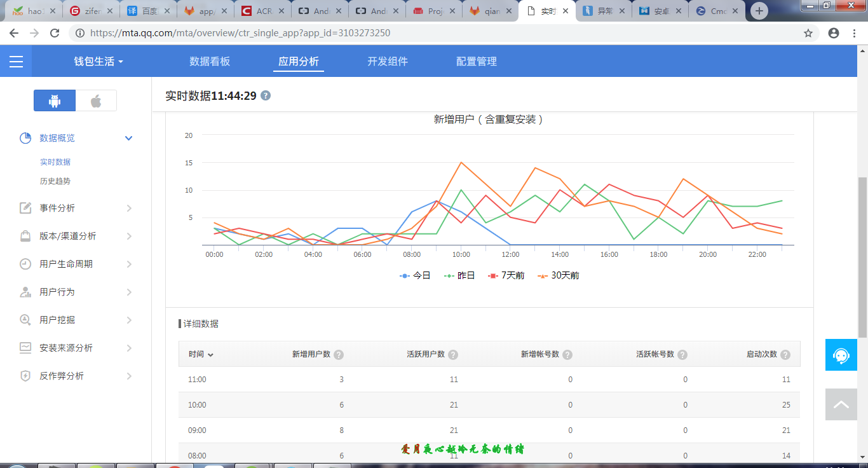The height and width of the screenshot is (468, 868).
Task: Close the hao browser tab
Action: pos(52,11)
